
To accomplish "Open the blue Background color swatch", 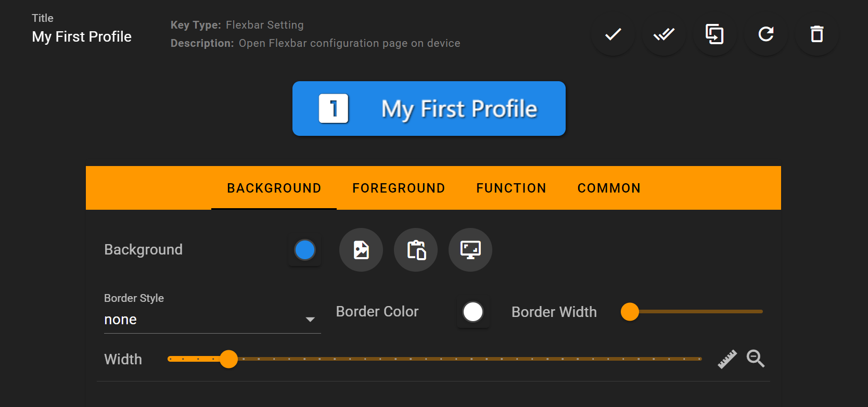I will pyautogui.click(x=305, y=250).
